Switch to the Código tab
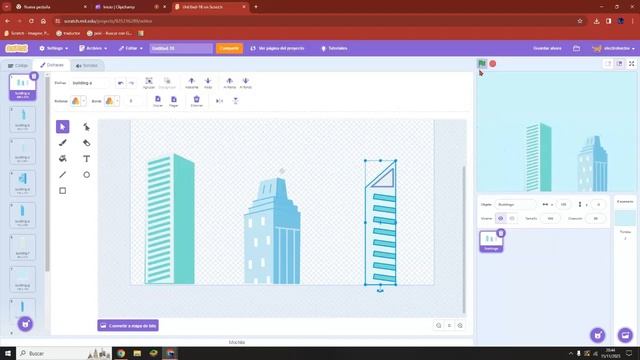The image size is (640, 360). (18, 65)
